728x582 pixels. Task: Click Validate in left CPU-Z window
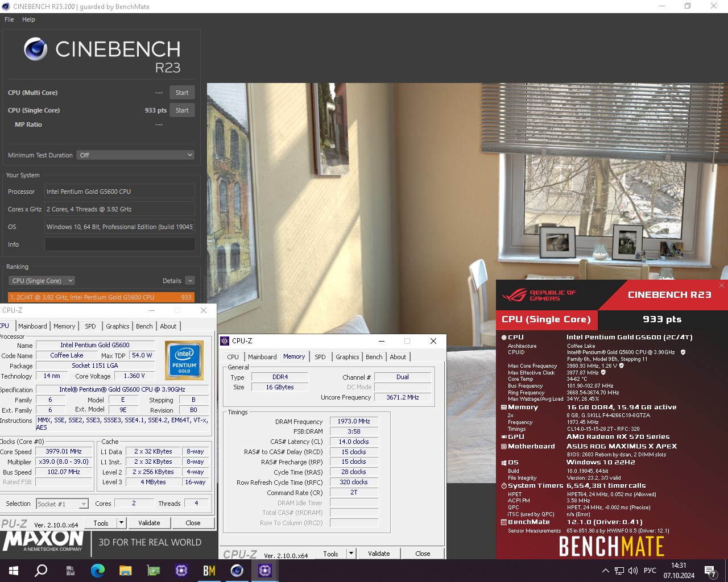pos(149,523)
